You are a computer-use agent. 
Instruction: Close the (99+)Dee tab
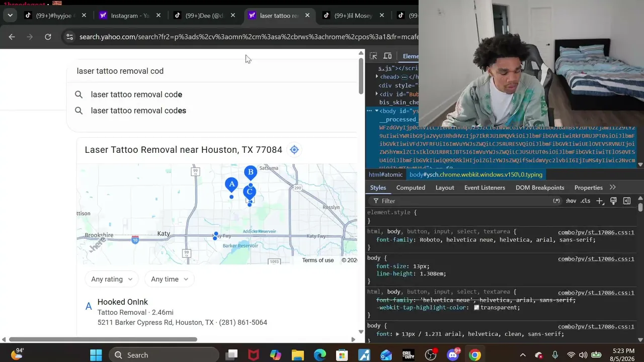click(233, 16)
